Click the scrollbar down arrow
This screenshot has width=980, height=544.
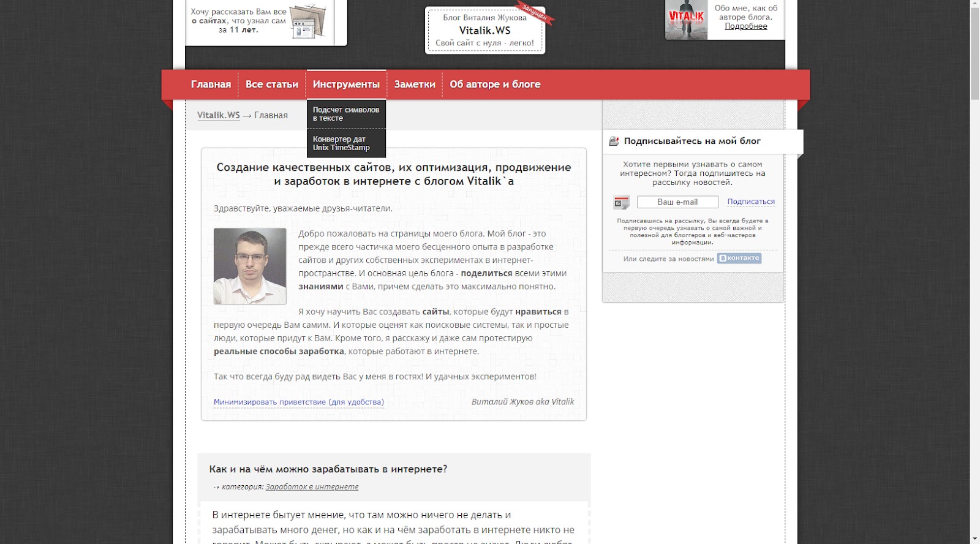[974, 538]
